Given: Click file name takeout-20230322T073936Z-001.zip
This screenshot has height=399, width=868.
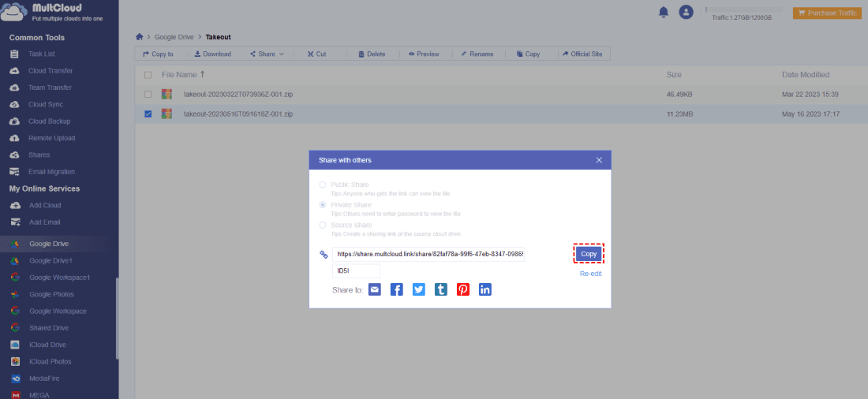Looking at the screenshot, I should (238, 95).
